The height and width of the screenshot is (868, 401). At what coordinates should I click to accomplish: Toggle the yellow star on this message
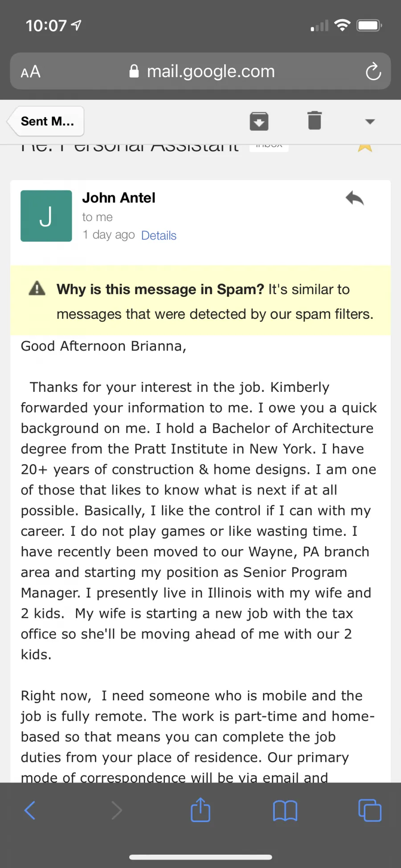(365, 148)
